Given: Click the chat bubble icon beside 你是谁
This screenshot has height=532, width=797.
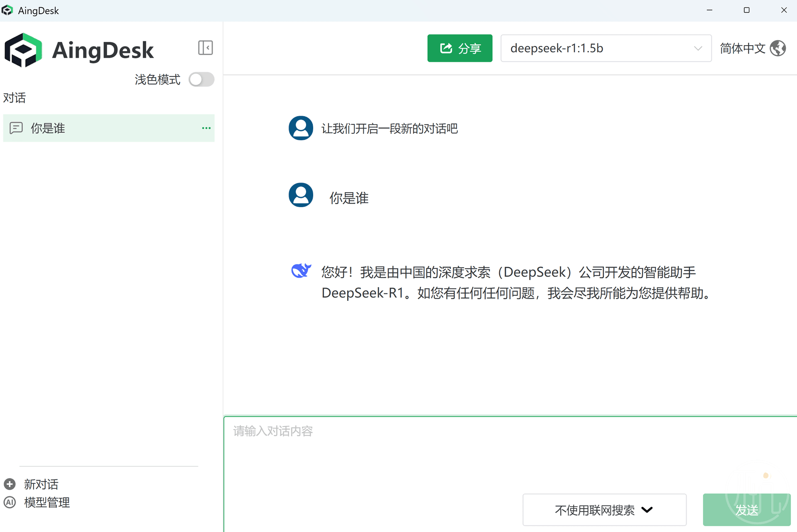Looking at the screenshot, I should pos(16,128).
